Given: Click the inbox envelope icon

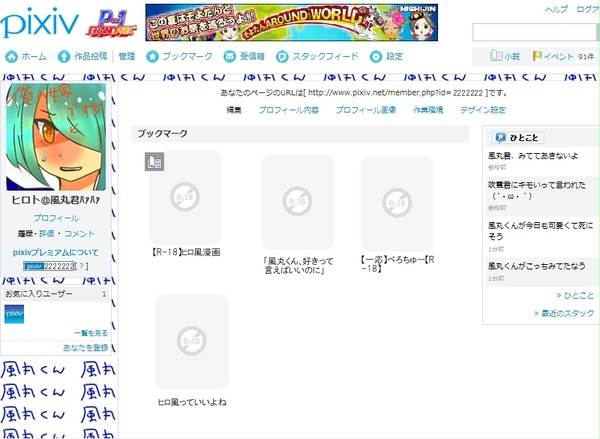Looking at the screenshot, I should click(x=230, y=57).
